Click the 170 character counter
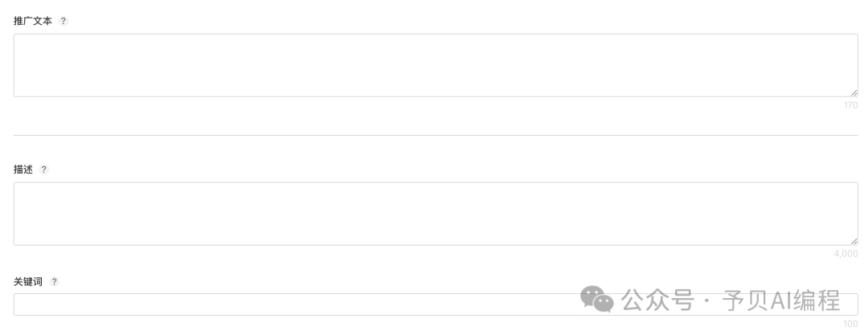The height and width of the screenshot is (335, 868). [x=850, y=105]
